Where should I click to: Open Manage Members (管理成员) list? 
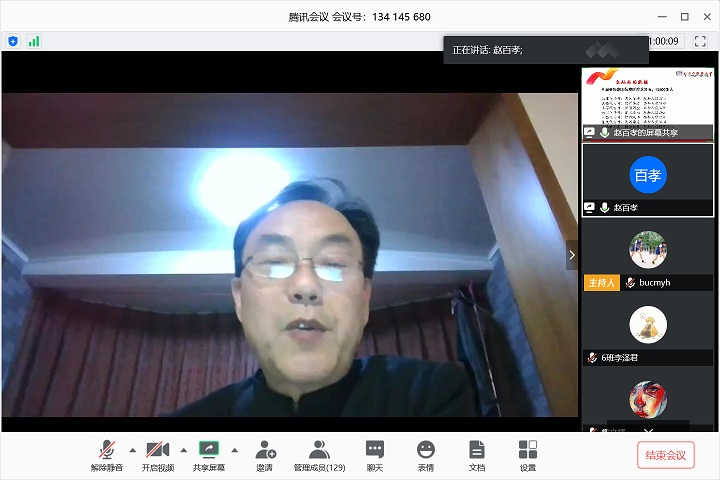point(319,454)
